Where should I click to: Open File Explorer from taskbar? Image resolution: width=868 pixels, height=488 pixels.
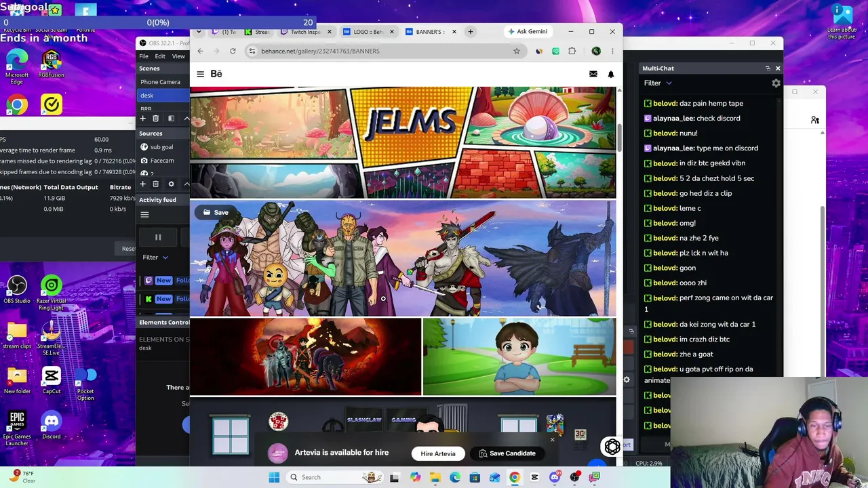(x=435, y=477)
